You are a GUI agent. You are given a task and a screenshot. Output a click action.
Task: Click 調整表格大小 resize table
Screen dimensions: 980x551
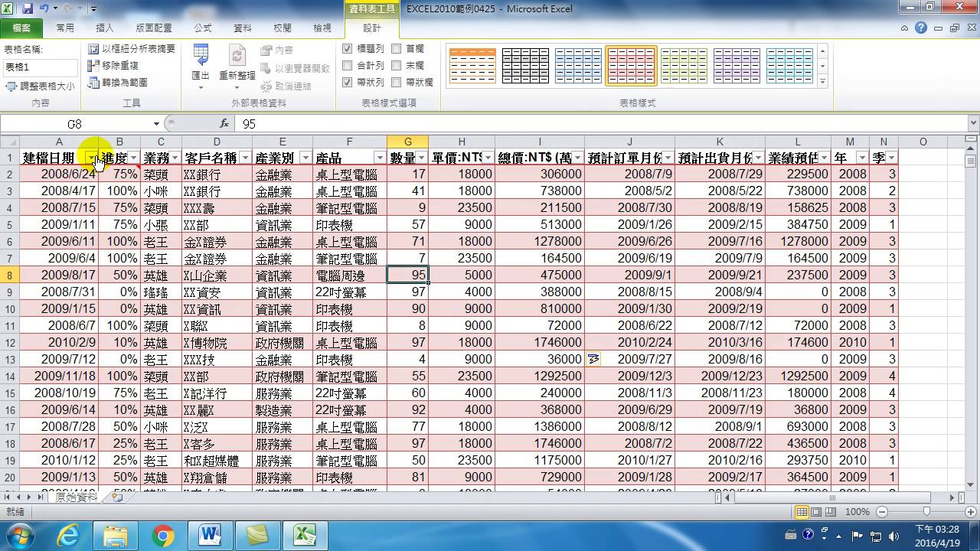[x=41, y=86]
